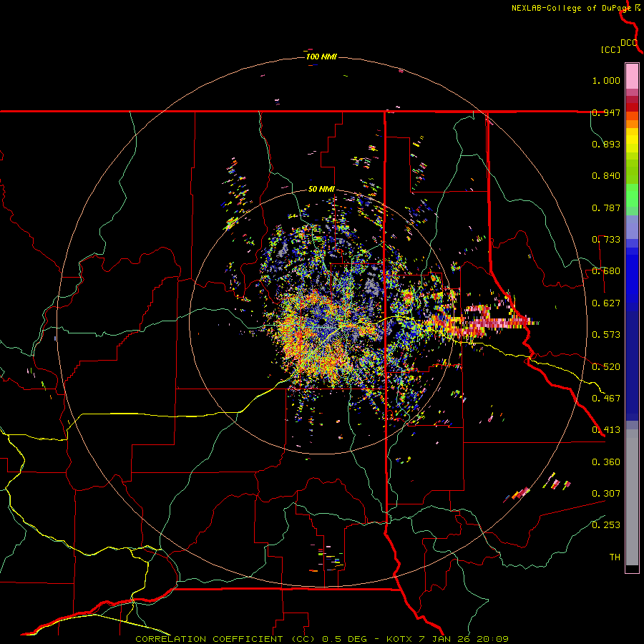
Task: Select the 0.5 DEG elevation text
Action: [343, 639]
